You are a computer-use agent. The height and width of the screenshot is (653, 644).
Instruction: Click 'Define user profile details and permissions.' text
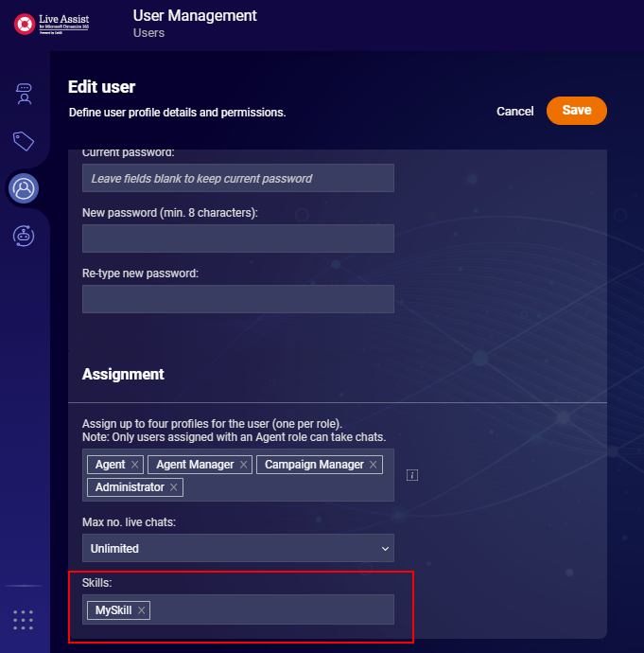tap(177, 113)
